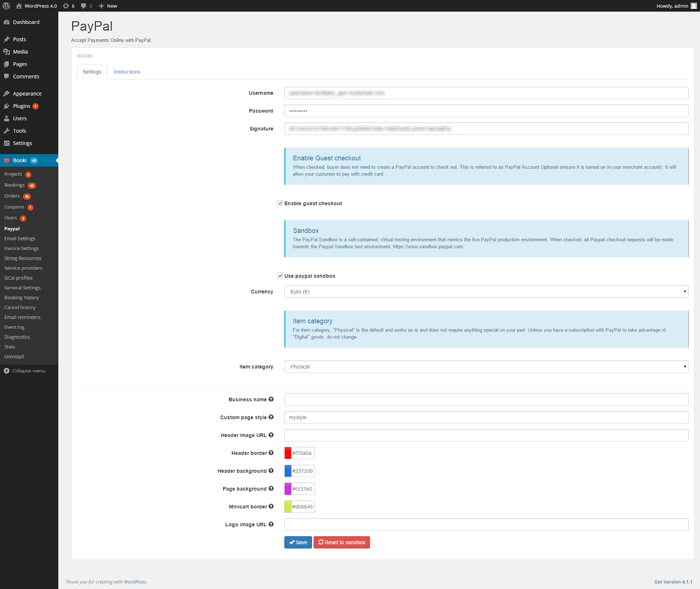Viewport: 700px width, 589px height.
Task: Click the Comments bubble icon in sidebar
Action: click(7, 77)
